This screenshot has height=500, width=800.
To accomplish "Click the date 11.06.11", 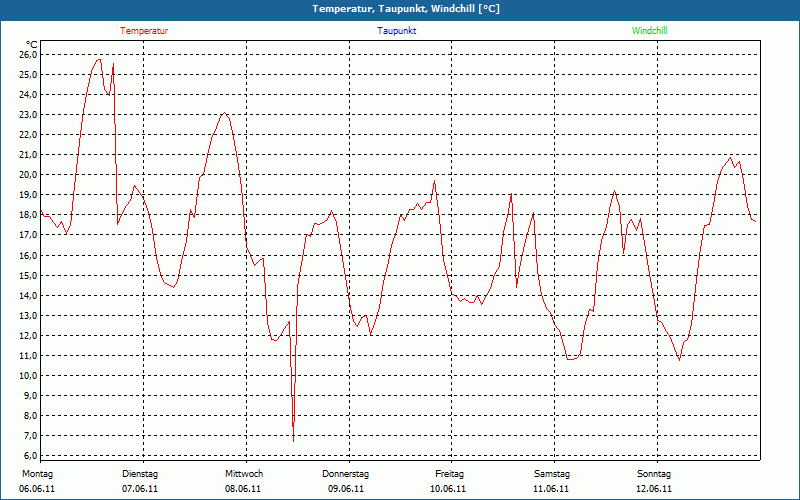I will pyautogui.click(x=551, y=489).
